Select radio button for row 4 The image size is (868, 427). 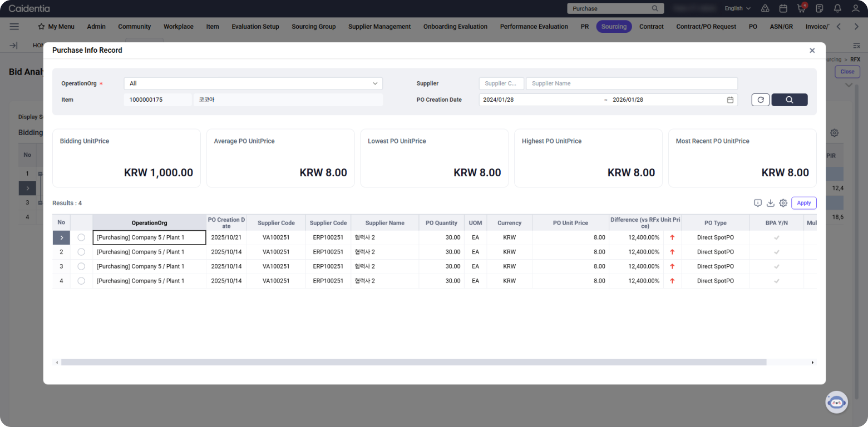tap(81, 281)
